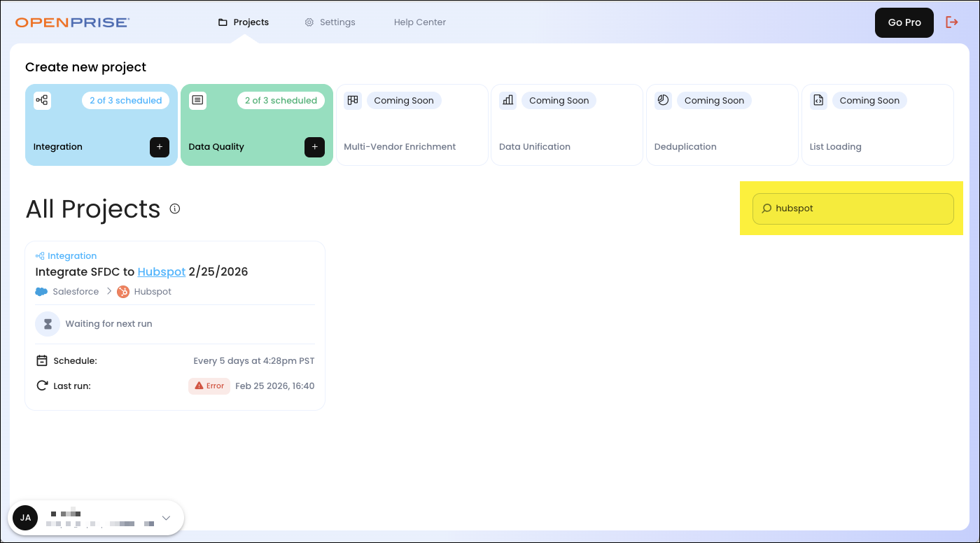Viewport: 980px width, 543px height.
Task: Click the Last run refresh icon
Action: [x=42, y=386]
